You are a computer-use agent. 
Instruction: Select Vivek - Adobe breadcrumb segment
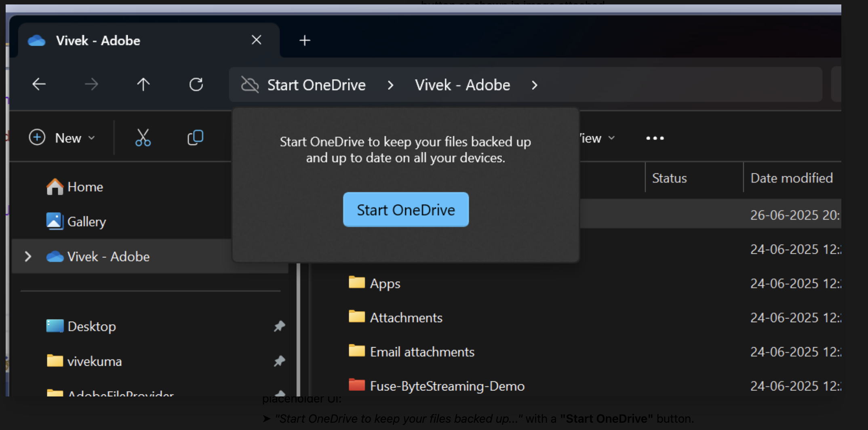(x=462, y=85)
